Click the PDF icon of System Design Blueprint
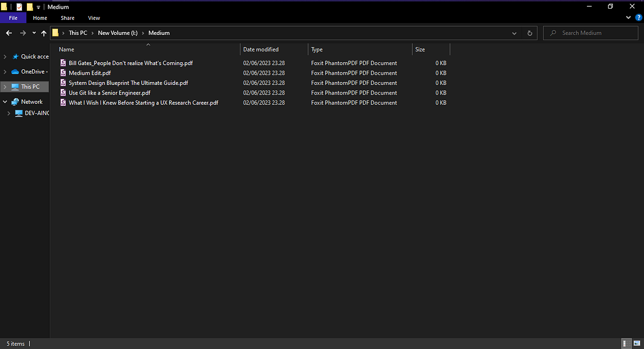The height and width of the screenshot is (349, 644). tap(63, 83)
